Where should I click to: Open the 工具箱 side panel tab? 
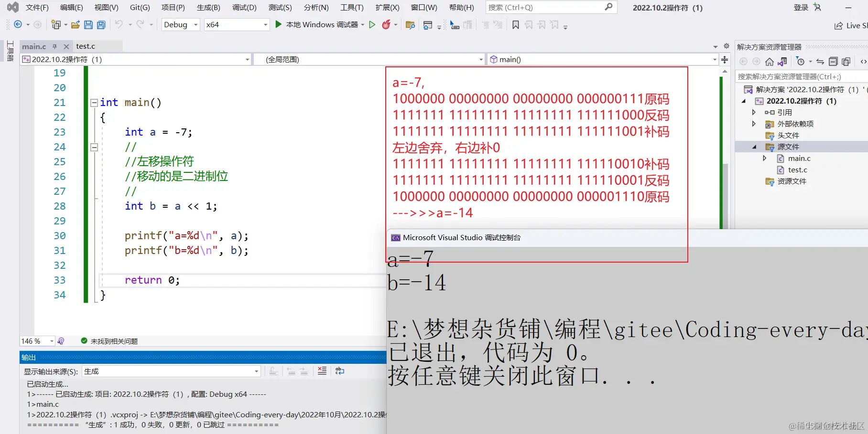click(10, 51)
